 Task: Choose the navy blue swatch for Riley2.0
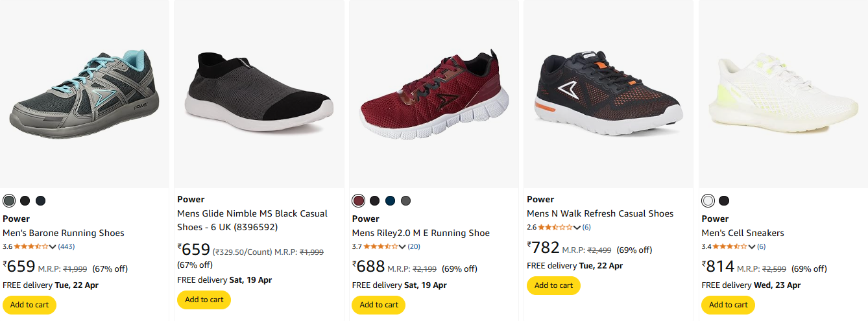click(390, 200)
